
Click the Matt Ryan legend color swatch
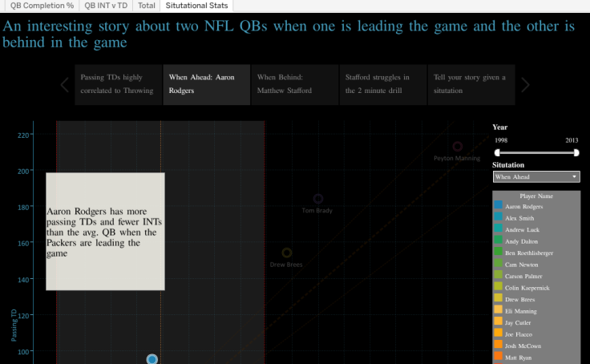tap(498, 356)
